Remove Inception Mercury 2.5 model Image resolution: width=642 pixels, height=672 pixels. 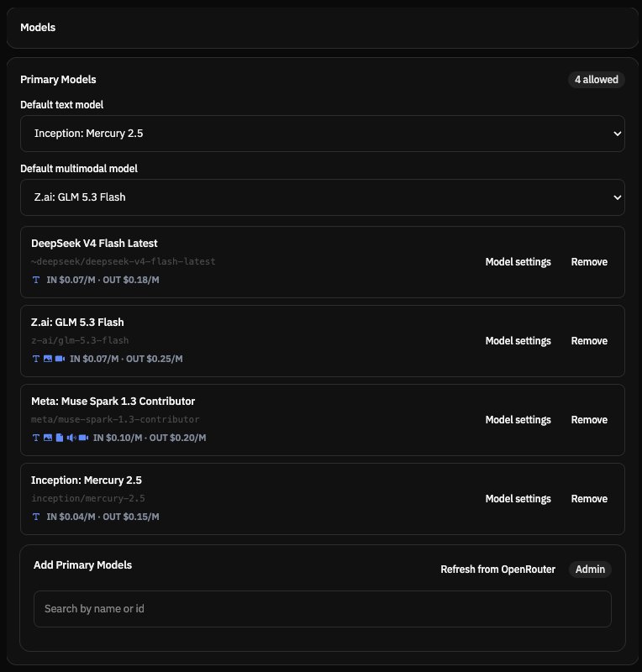click(589, 499)
